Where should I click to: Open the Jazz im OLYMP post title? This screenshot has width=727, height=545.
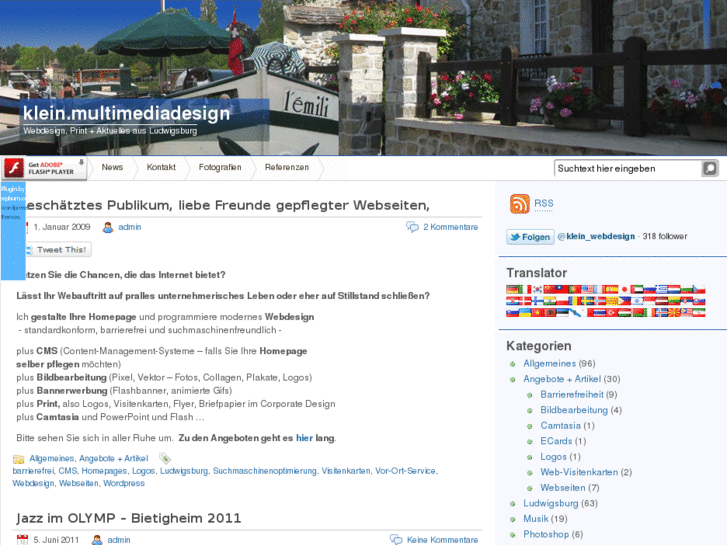128,518
